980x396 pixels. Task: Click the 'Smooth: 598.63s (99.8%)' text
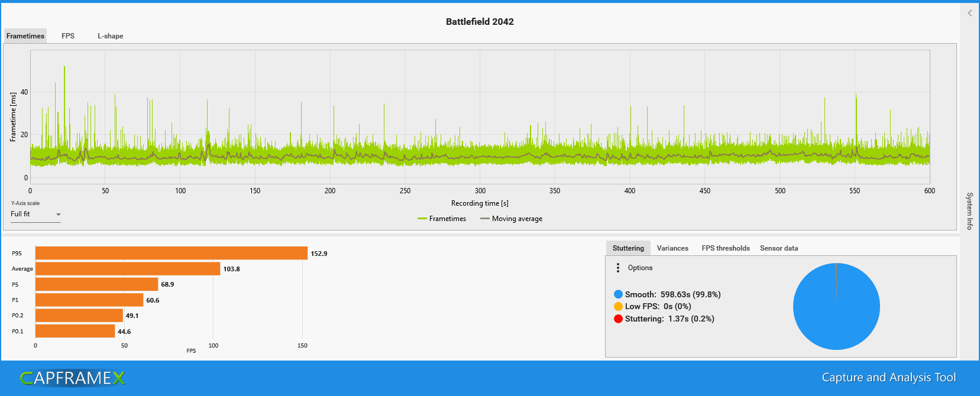tap(673, 294)
